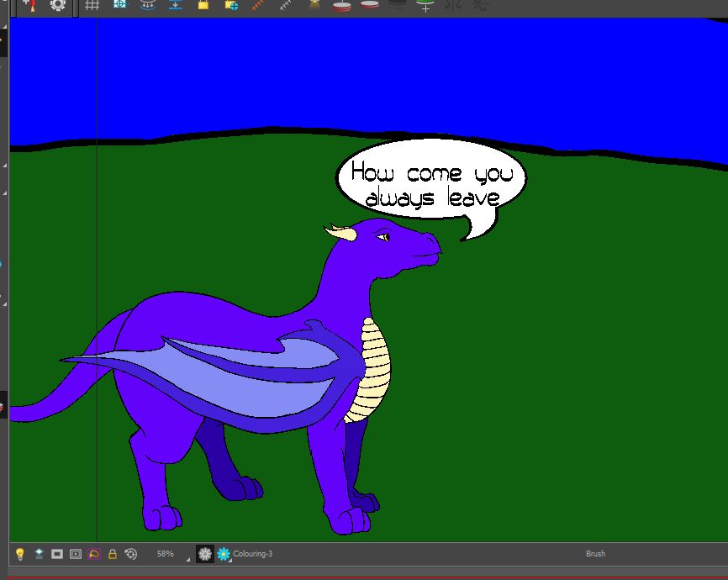Click the blue download-arrow icon in toolbar
This screenshot has width=728, height=580.
tap(176, 5)
